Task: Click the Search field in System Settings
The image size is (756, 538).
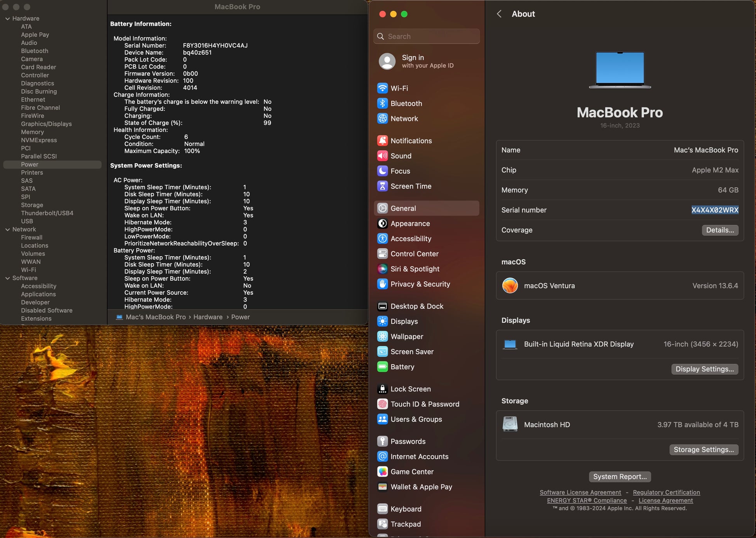Action: click(x=427, y=36)
